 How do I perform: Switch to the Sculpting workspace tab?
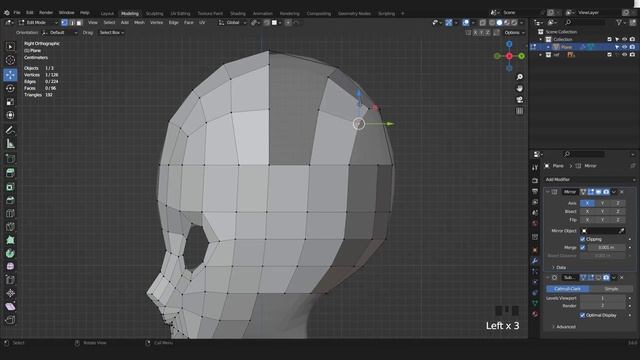coord(154,13)
